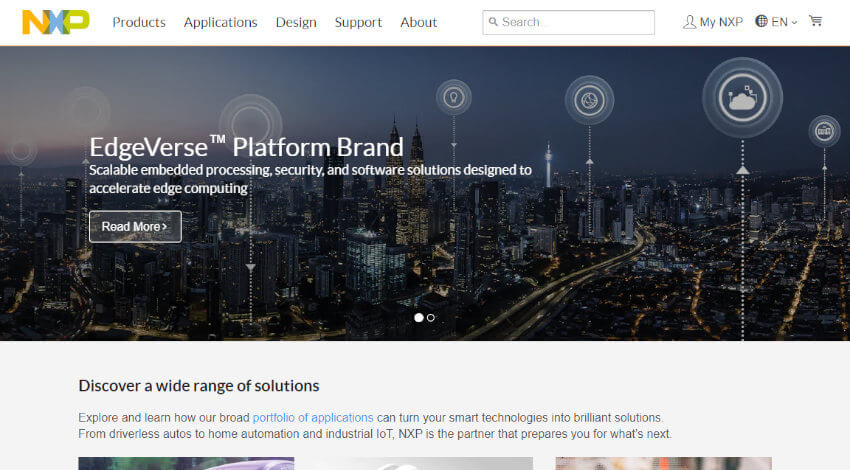
Task: Open the Applications menu
Action: click(x=221, y=22)
